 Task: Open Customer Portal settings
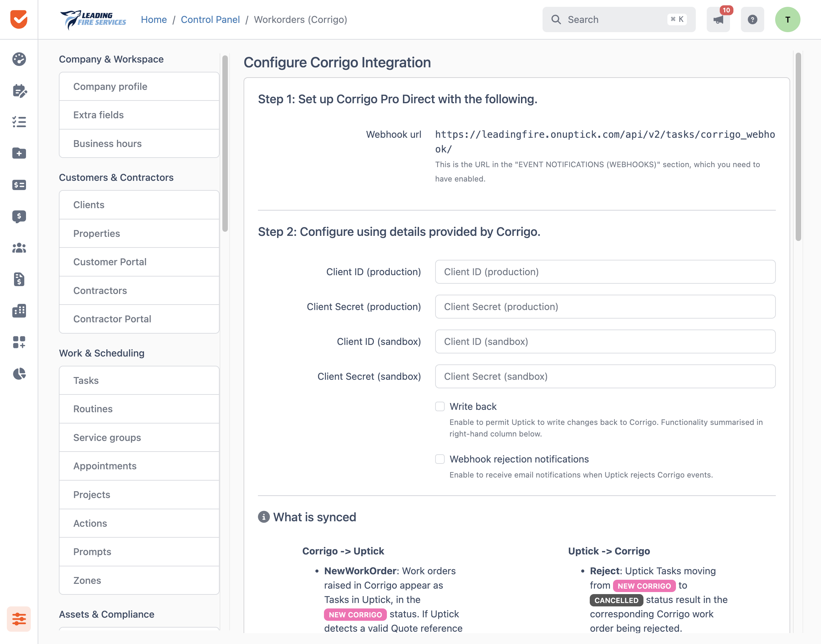click(139, 262)
